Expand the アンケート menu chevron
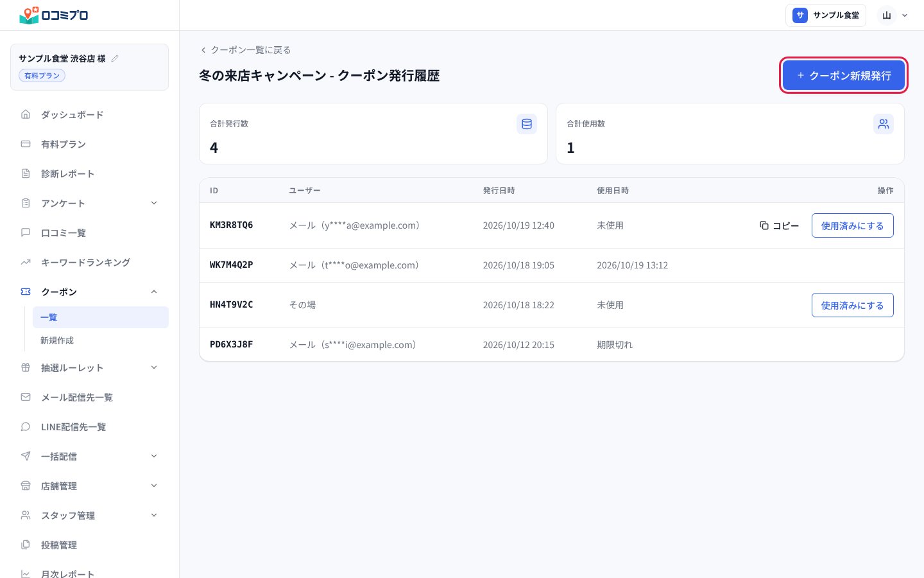 click(x=154, y=203)
